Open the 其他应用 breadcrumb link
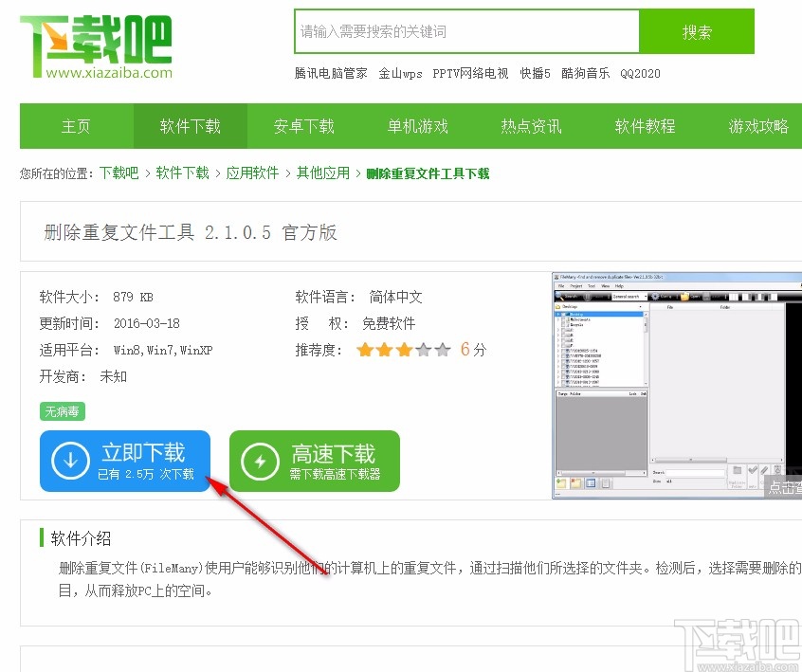802x672 pixels. tap(322, 173)
